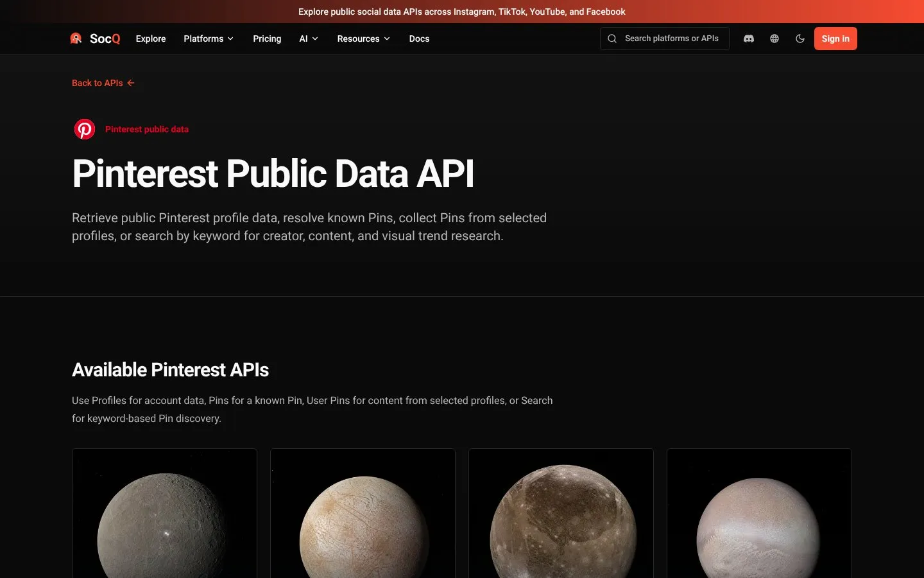This screenshot has width=924, height=578.
Task: Click the SocQ brand name
Action: 105,39
